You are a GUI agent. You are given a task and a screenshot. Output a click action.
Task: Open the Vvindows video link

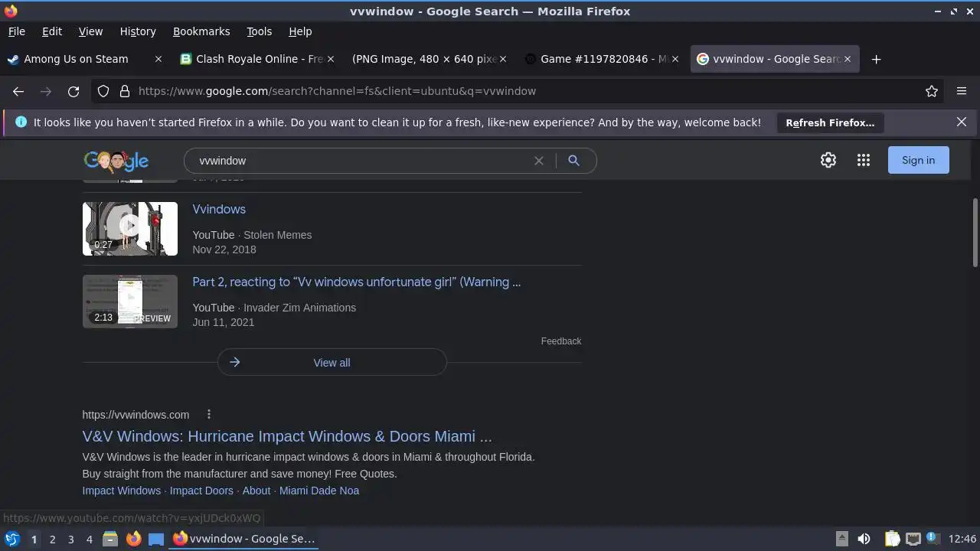tap(219, 209)
